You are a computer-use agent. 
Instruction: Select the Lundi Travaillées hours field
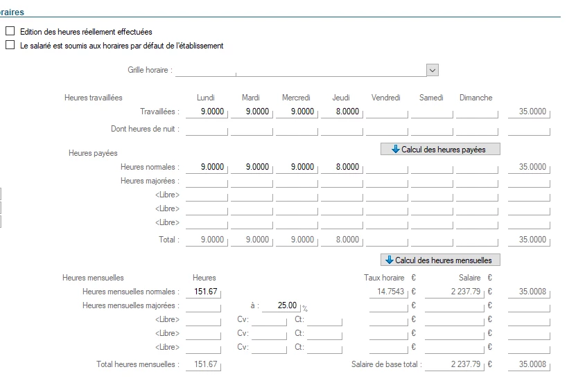[x=207, y=112]
